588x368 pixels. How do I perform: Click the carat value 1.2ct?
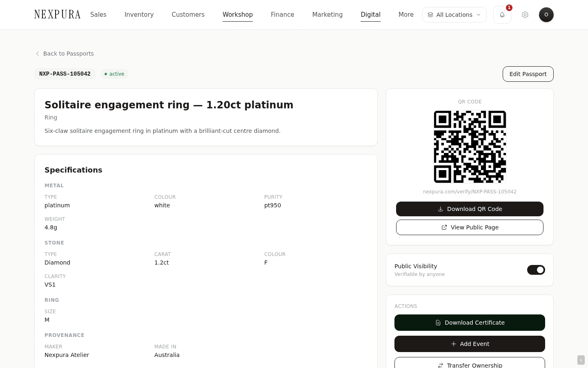(161, 263)
